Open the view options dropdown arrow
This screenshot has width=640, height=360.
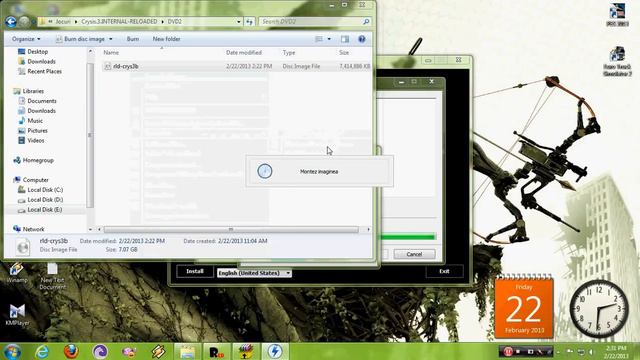pos(329,39)
